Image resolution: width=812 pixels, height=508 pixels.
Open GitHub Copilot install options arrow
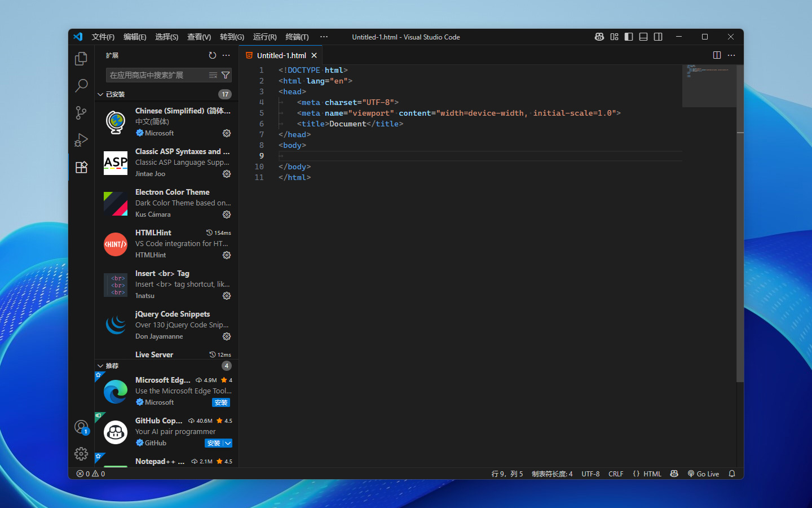pyautogui.click(x=228, y=443)
